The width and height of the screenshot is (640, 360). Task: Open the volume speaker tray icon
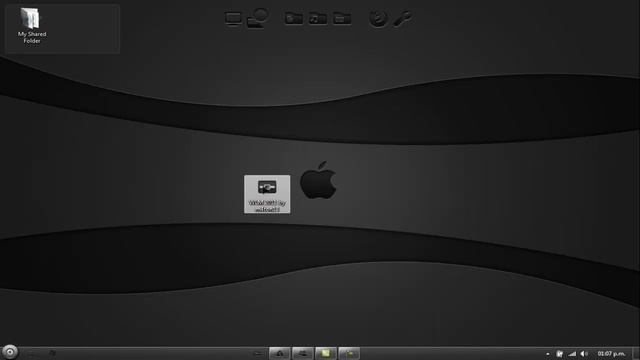point(584,354)
